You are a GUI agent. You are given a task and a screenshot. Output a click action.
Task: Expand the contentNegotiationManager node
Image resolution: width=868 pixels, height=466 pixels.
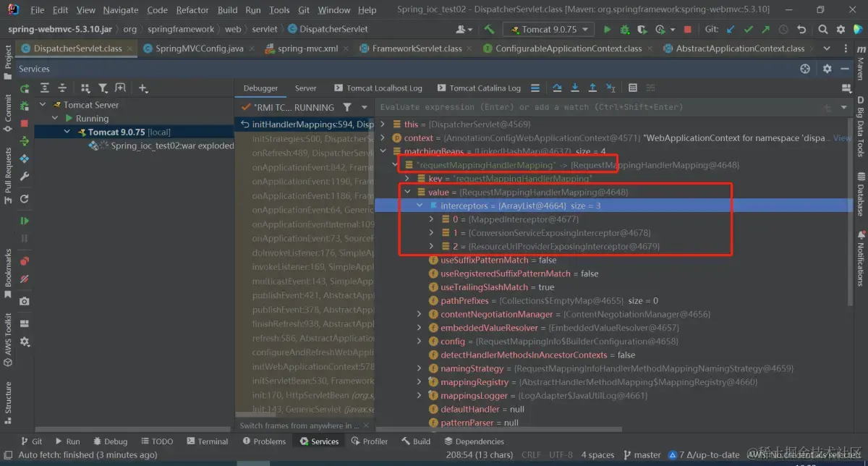(x=420, y=314)
